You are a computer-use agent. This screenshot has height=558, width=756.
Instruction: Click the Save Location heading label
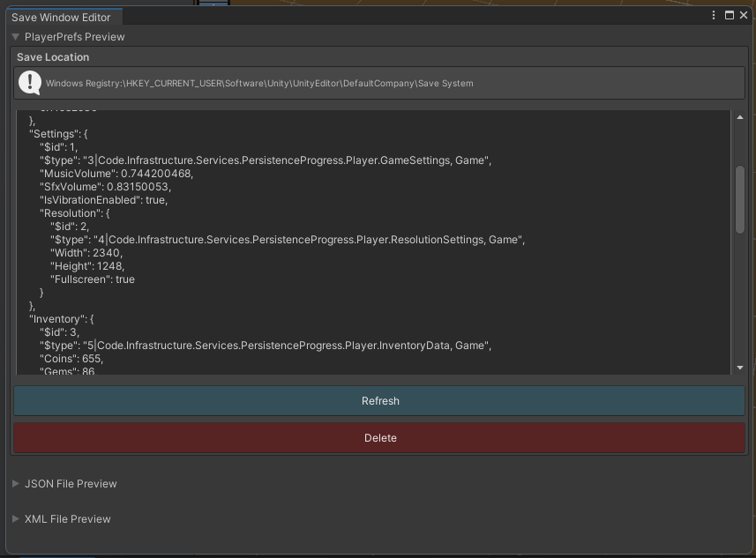click(53, 57)
